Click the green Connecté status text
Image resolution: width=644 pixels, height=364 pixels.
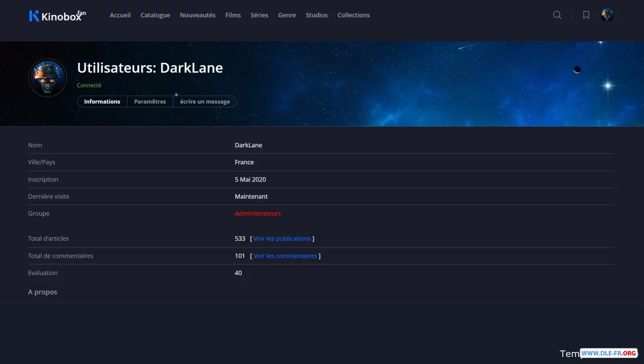[89, 85]
